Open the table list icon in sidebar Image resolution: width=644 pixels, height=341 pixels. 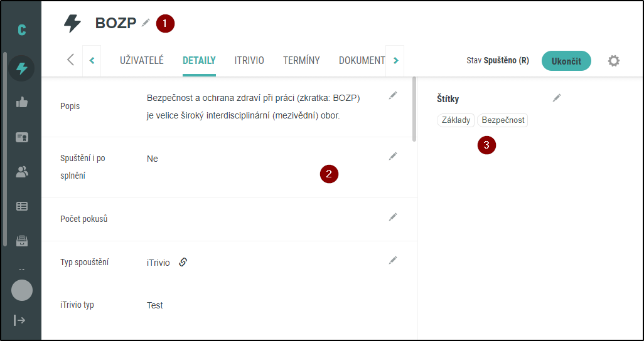pyautogui.click(x=21, y=206)
